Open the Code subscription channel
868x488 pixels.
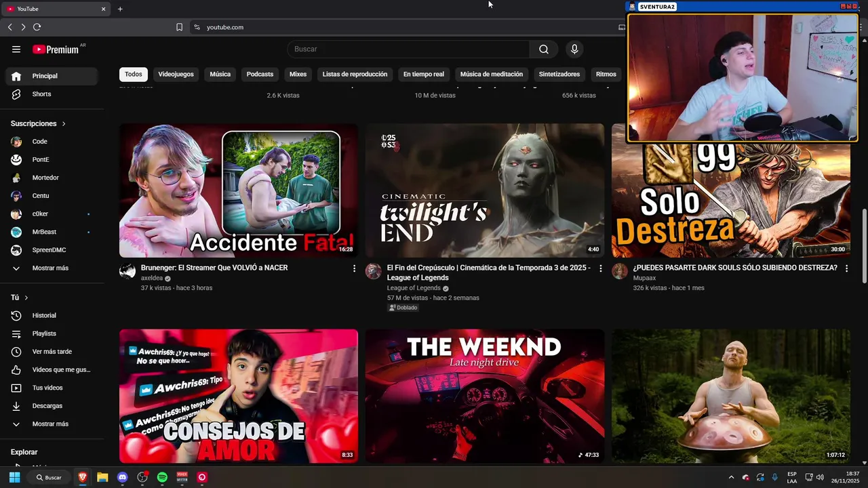click(x=53, y=142)
